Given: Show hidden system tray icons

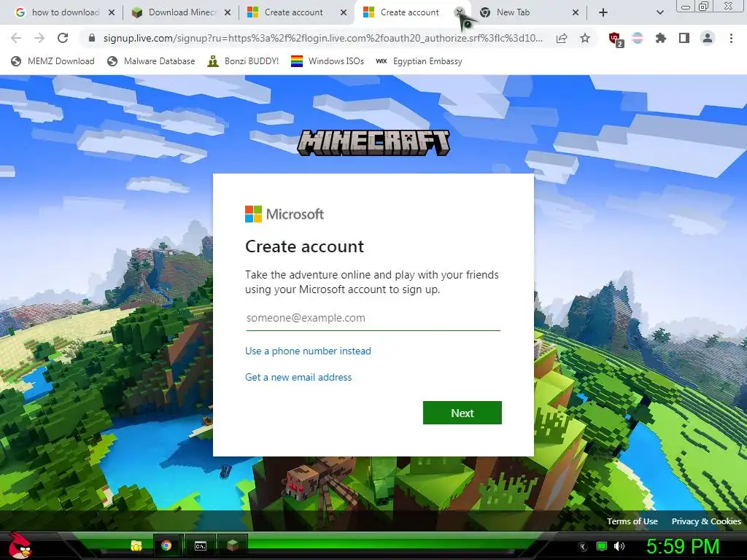Looking at the screenshot, I should [x=582, y=546].
